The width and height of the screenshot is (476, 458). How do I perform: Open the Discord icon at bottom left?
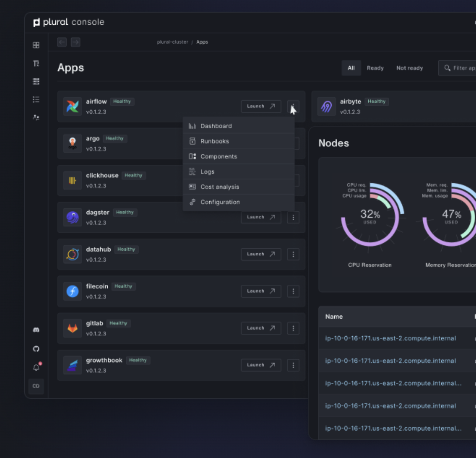pyautogui.click(x=36, y=330)
